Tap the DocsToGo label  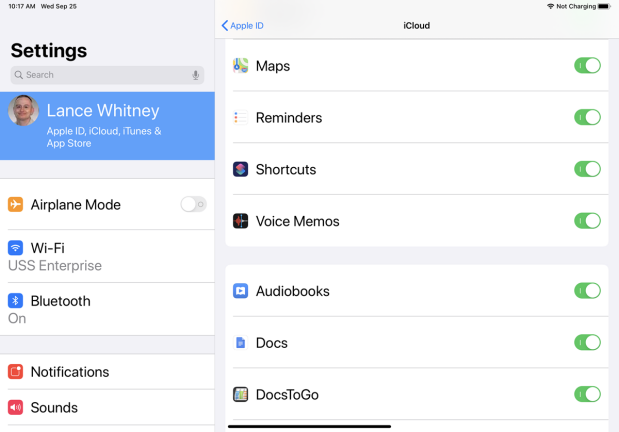(x=287, y=394)
